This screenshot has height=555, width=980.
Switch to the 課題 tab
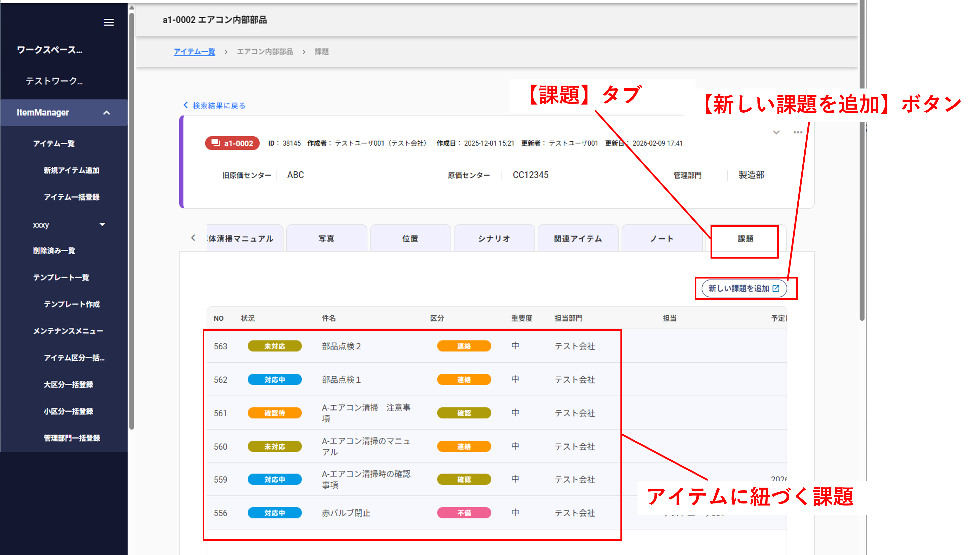point(745,239)
